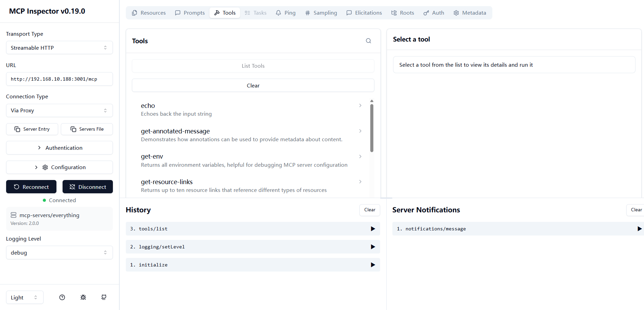
Task: Click the URL input field
Action: [60, 79]
